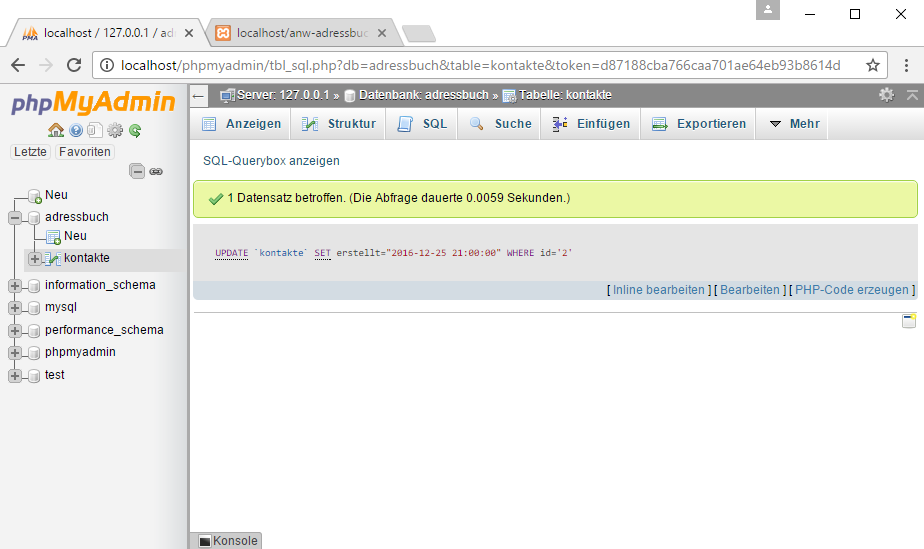The image size is (924, 549).
Task: Click the PHP-Code erzeugen link
Action: tap(854, 290)
